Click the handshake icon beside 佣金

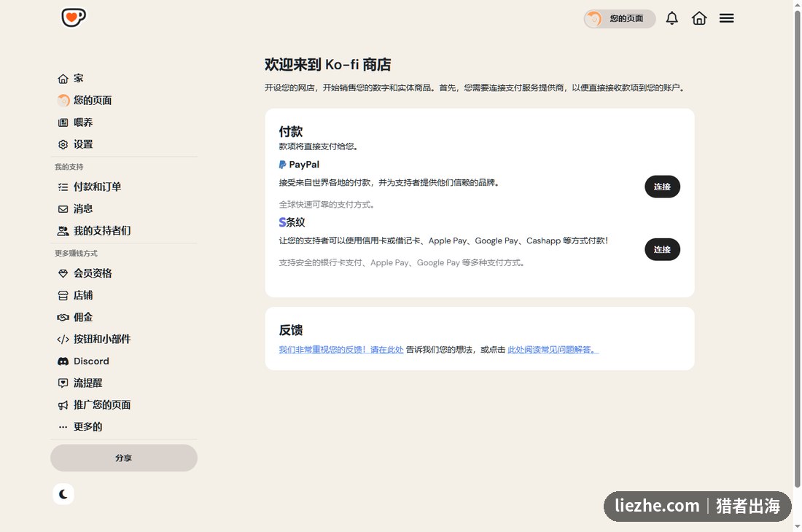pos(63,317)
